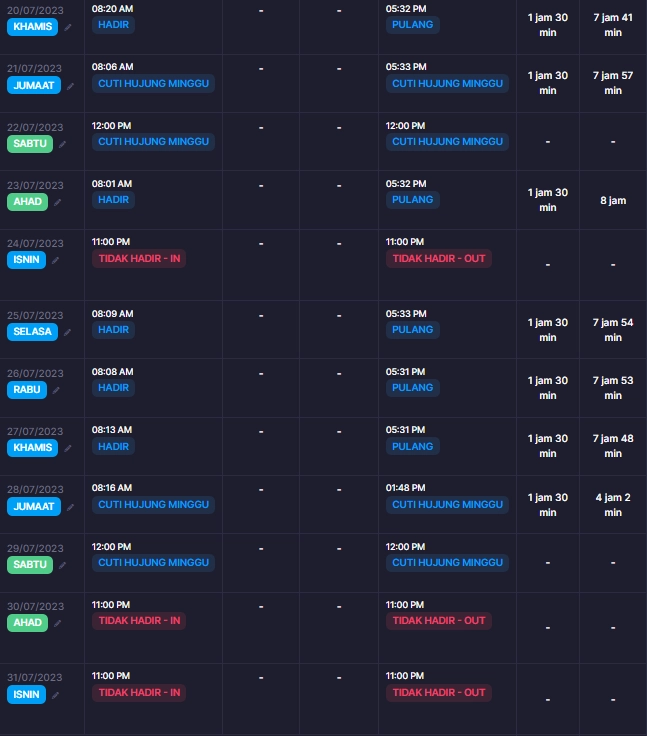Click the edit pencil beside 31/07/2023 ISNIN
This screenshot has width=647, height=736.
tap(55, 695)
